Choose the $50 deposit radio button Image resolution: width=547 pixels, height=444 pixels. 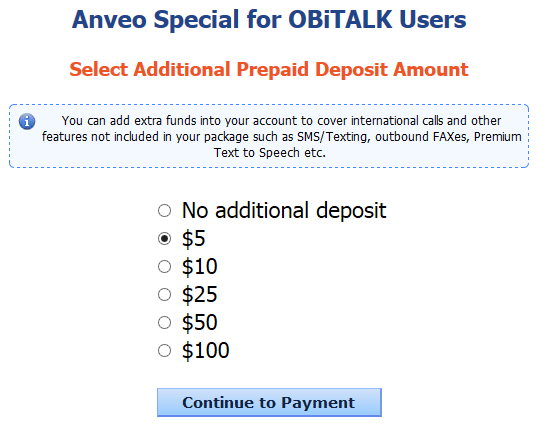coord(164,323)
